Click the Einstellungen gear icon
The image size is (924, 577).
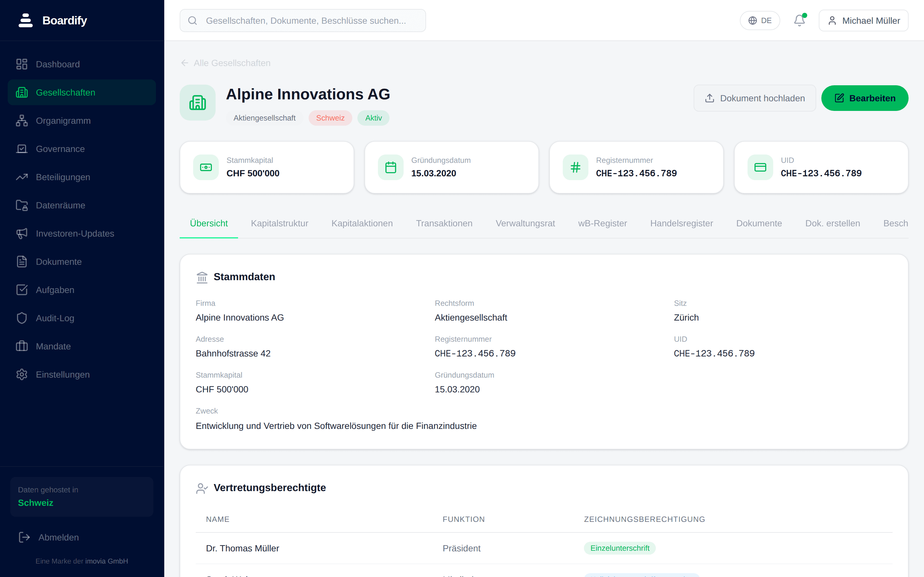(22, 375)
